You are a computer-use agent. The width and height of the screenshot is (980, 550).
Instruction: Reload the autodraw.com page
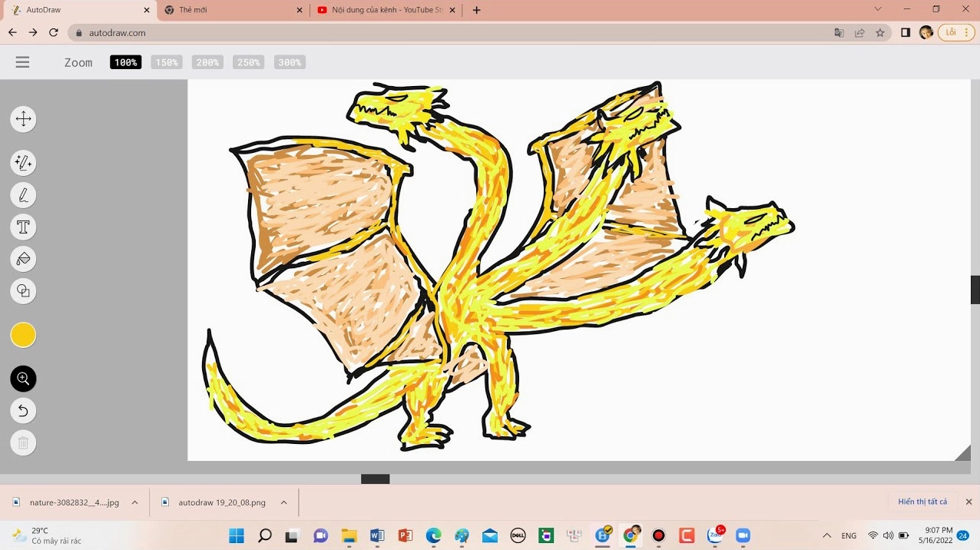click(54, 32)
